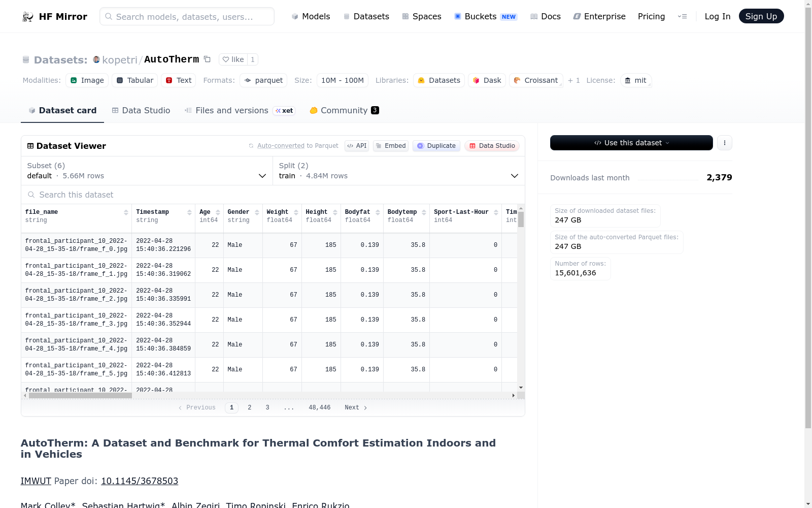812x508 pixels.
Task: Select the frame_f_0.jpg file name cell
Action: pyautogui.click(x=76, y=245)
